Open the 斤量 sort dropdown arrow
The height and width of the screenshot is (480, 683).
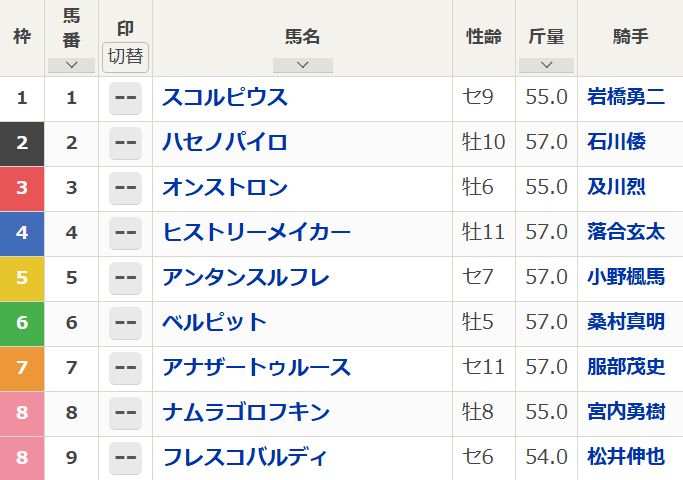(546, 65)
